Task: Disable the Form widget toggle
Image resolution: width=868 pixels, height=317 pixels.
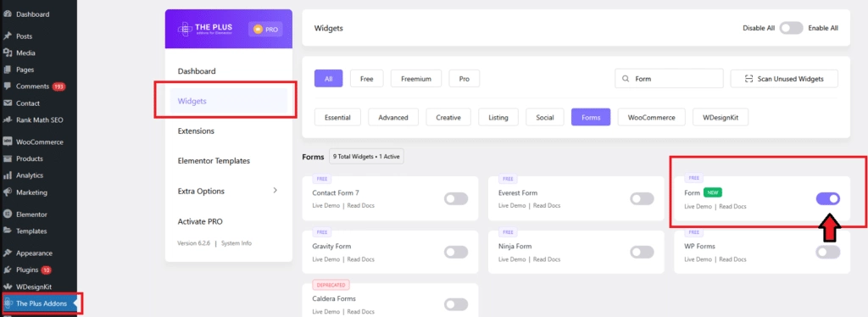Action: tap(827, 198)
